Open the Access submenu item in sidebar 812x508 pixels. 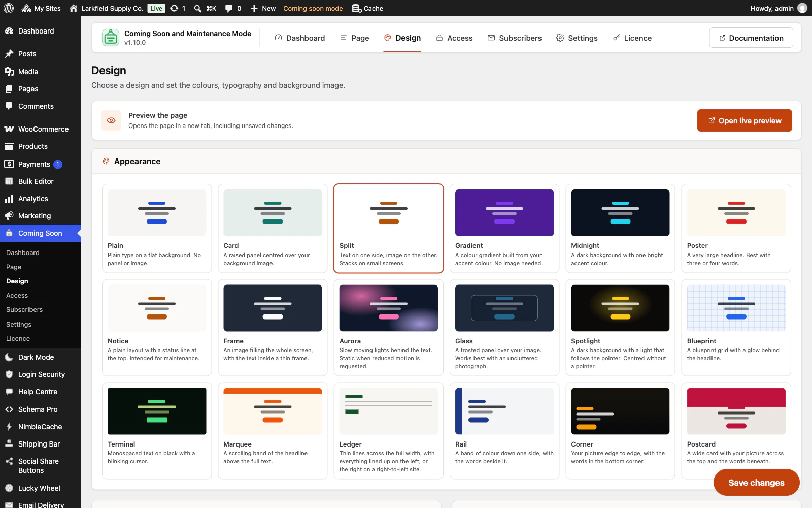(x=17, y=295)
